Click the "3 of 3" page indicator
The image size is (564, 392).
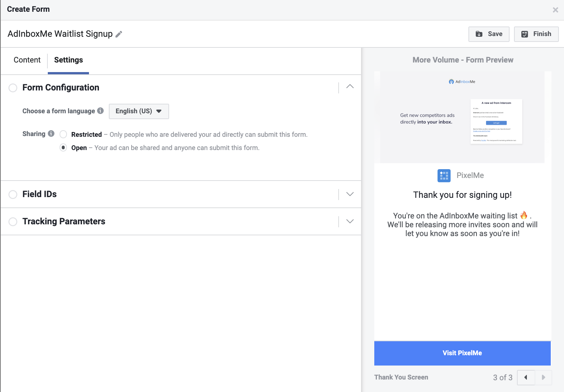(x=503, y=378)
